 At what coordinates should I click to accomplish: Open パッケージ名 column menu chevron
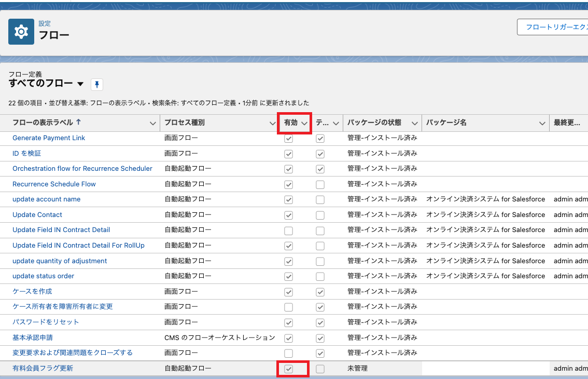542,123
